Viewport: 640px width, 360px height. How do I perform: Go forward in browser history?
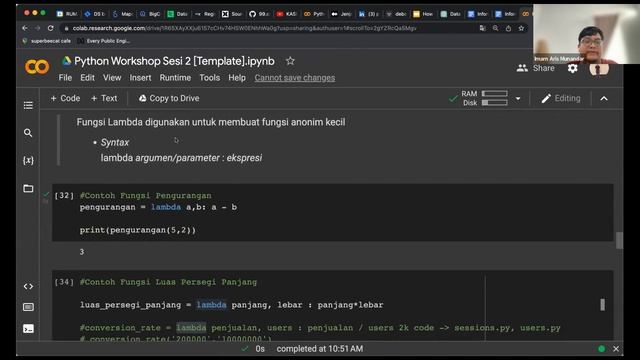point(38,28)
